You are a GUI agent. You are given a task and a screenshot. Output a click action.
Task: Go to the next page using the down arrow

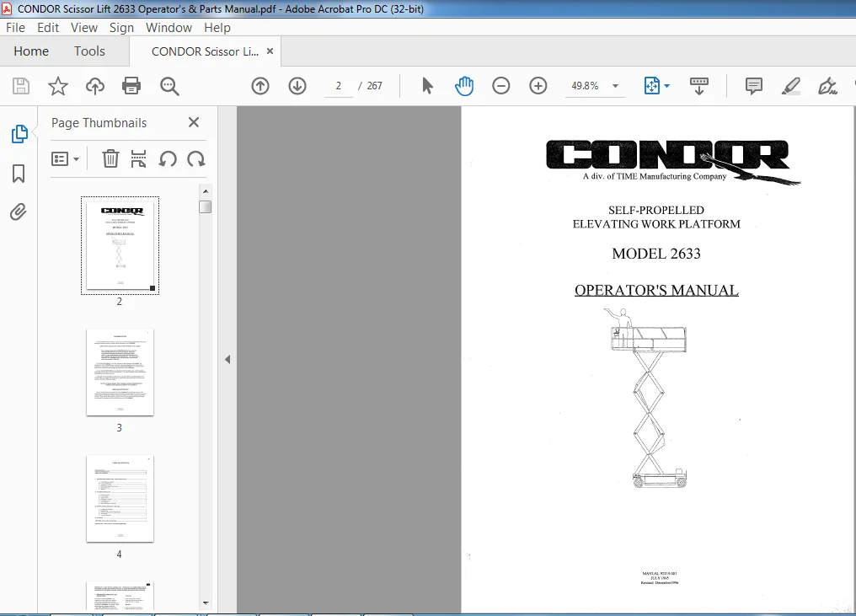point(297,86)
